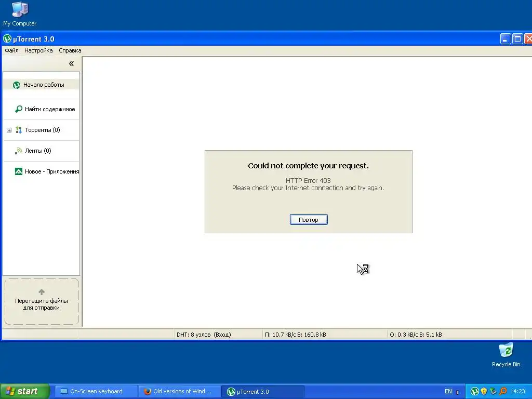This screenshot has height=399, width=532.
Task: Click the DHT: 8 узлов status entry
Action: tap(204, 335)
